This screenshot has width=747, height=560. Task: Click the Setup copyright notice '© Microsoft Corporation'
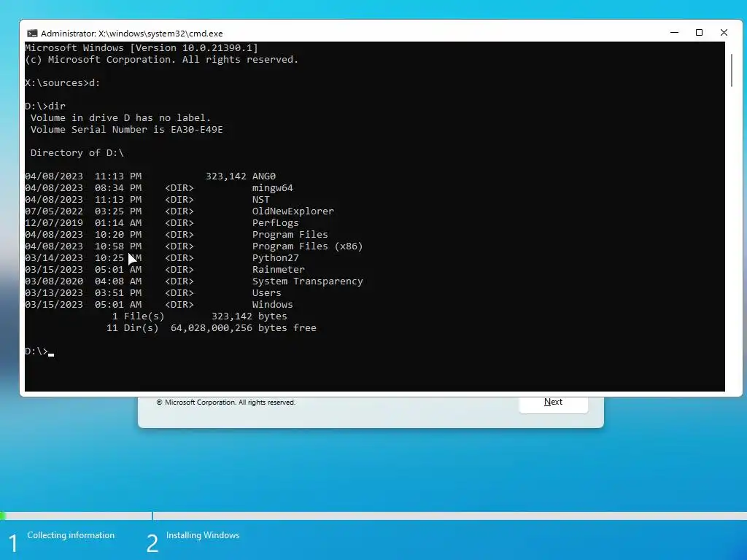pyautogui.click(x=226, y=402)
